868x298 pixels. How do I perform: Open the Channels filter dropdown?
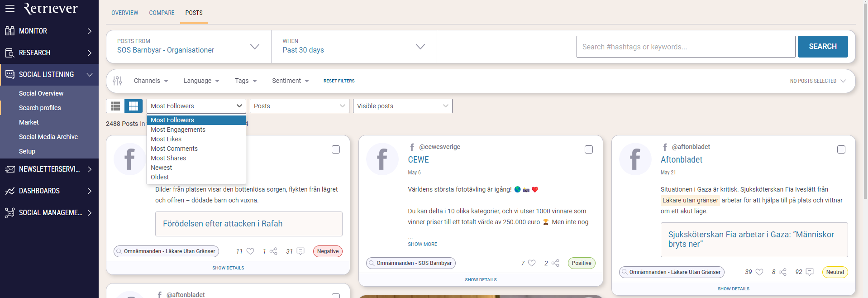coord(151,81)
